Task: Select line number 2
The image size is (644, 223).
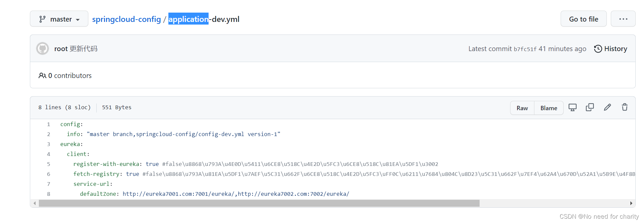Action: pyautogui.click(x=48, y=134)
